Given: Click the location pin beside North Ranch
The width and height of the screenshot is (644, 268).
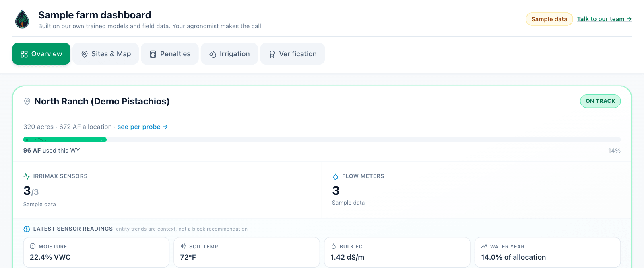Looking at the screenshot, I should click(27, 101).
